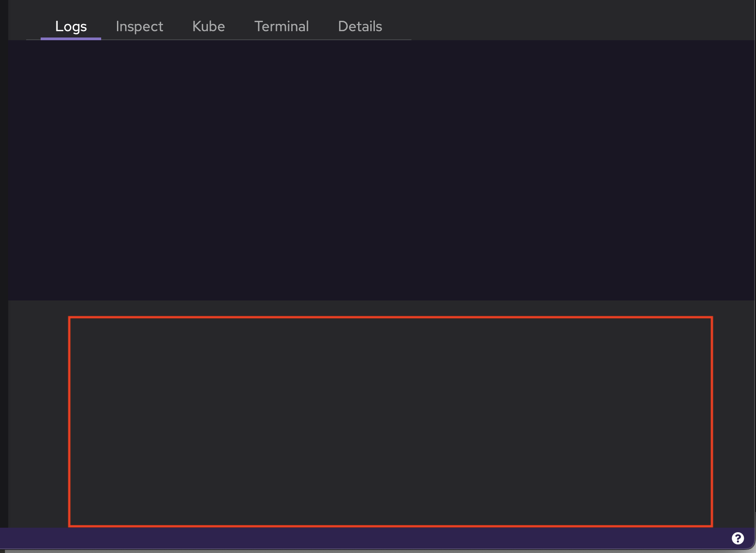Click the help question mark icon
756x553 pixels.
click(737, 538)
